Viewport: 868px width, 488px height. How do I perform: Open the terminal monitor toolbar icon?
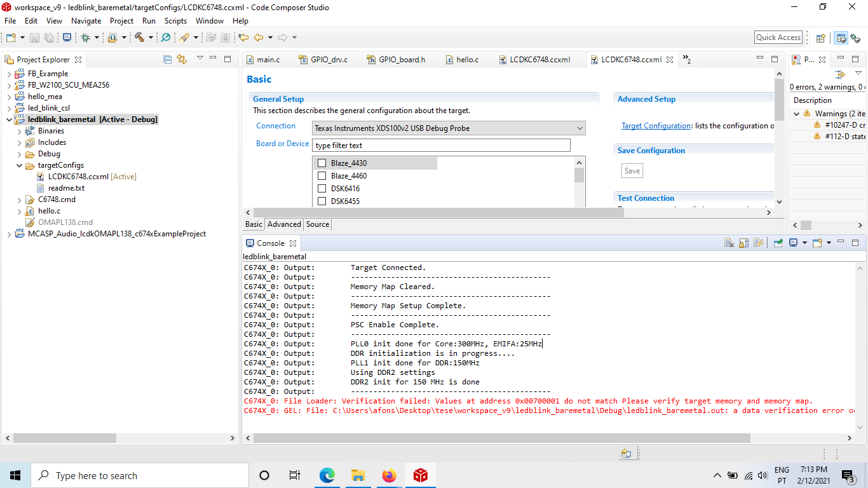(67, 37)
